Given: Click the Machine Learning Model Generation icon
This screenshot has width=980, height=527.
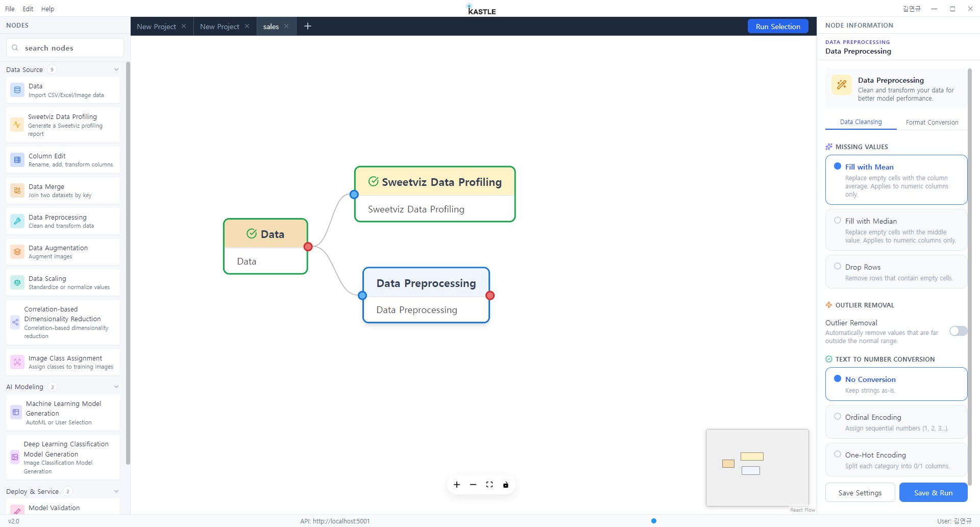Looking at the screenshot, I should [x=16, y=412].
